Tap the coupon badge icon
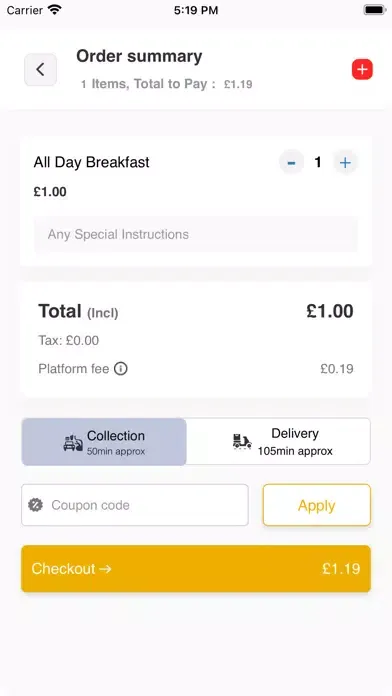 (x=36, y=505)
